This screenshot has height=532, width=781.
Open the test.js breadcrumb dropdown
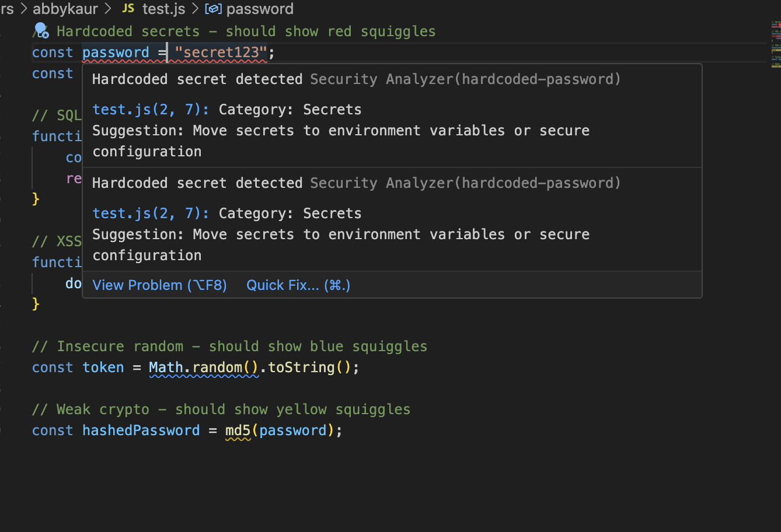click(163, 9)
